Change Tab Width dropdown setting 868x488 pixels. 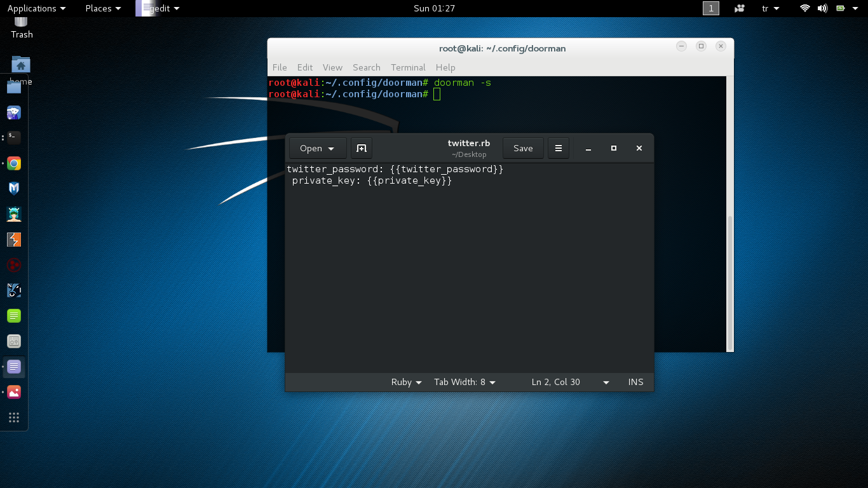(465, 382)
